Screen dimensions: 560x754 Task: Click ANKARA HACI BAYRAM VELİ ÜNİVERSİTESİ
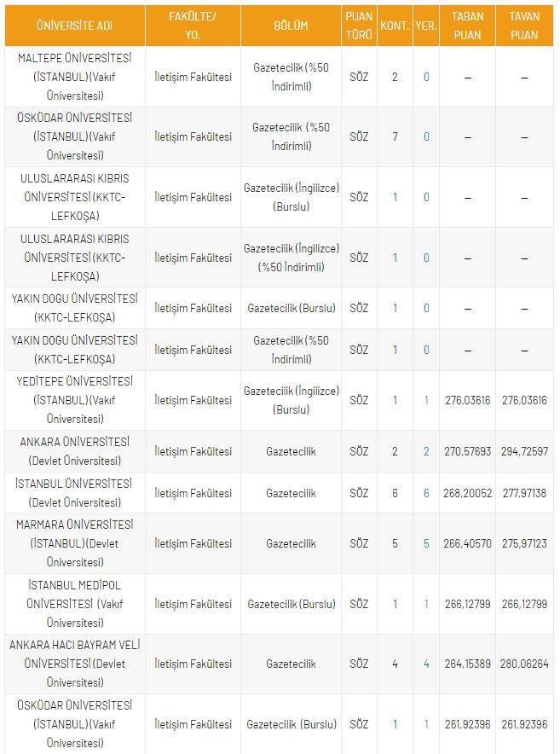pyautogui.click(x=75, y=663)
